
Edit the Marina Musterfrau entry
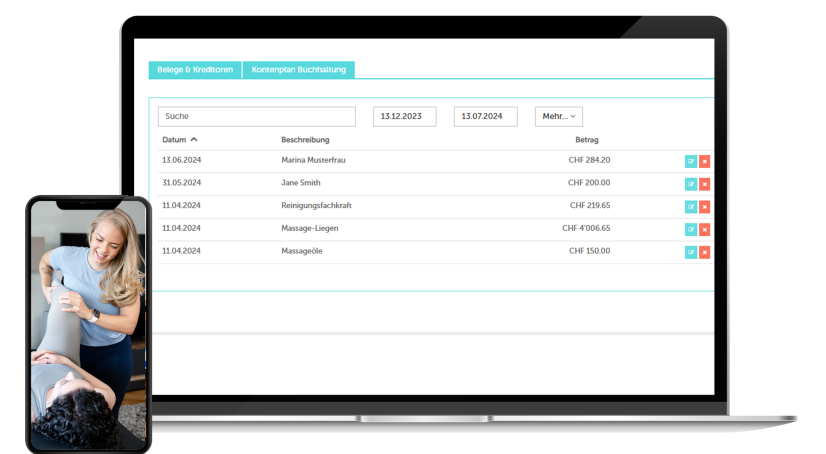[690, 161]
